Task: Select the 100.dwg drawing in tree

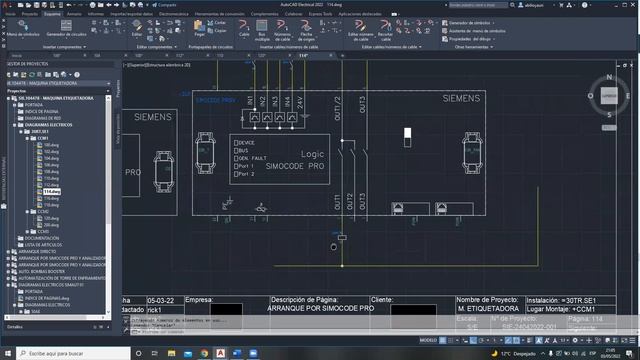Action: click(51, 145)
